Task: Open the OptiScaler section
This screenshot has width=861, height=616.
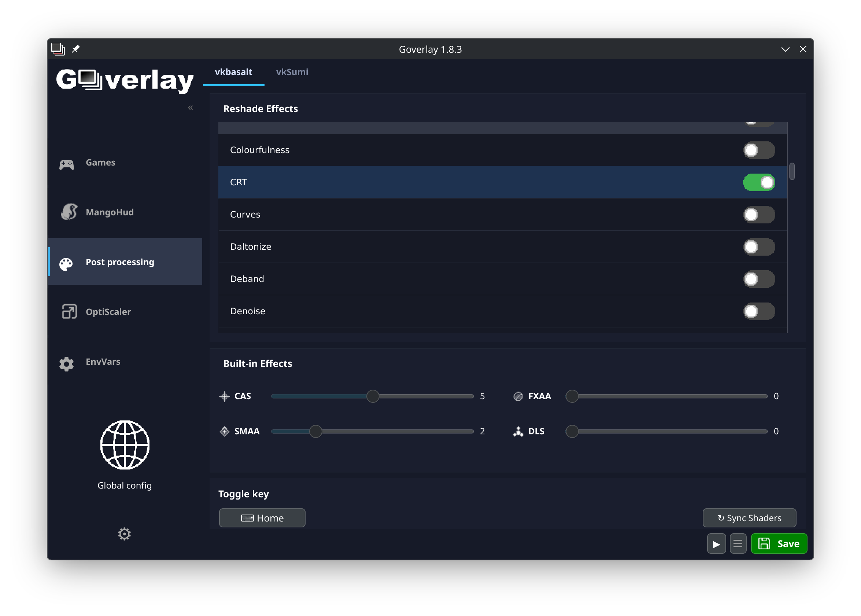Action: coord(125,312)
